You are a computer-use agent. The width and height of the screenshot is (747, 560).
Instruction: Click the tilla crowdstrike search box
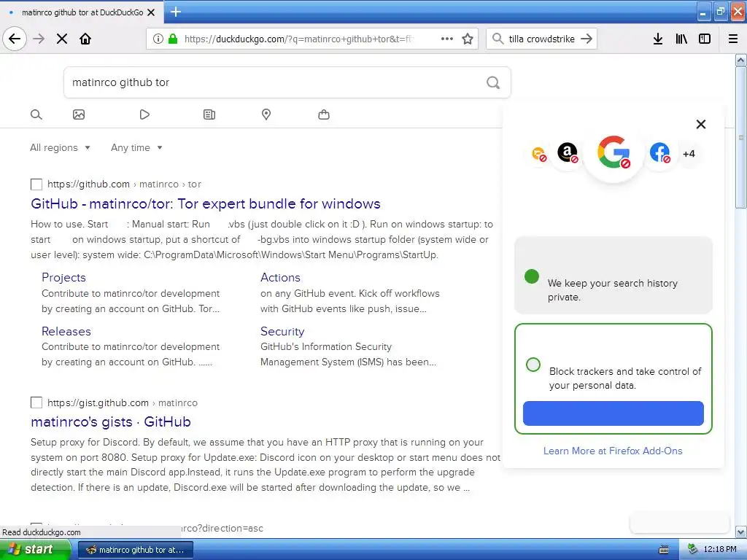click(541, 39)
